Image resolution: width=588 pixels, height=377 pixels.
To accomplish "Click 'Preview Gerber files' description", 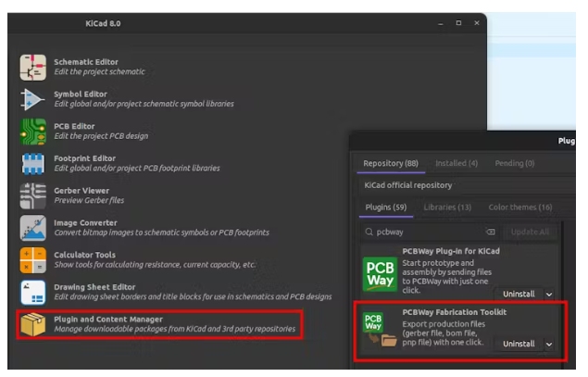I will pyautogui.click(x=89, y=200).
